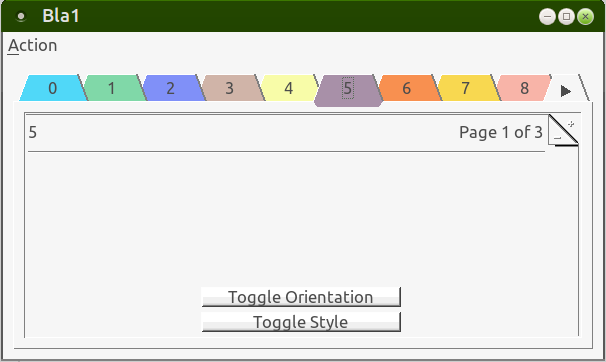Minimize the Bla1 window

(x=547, y=17)
